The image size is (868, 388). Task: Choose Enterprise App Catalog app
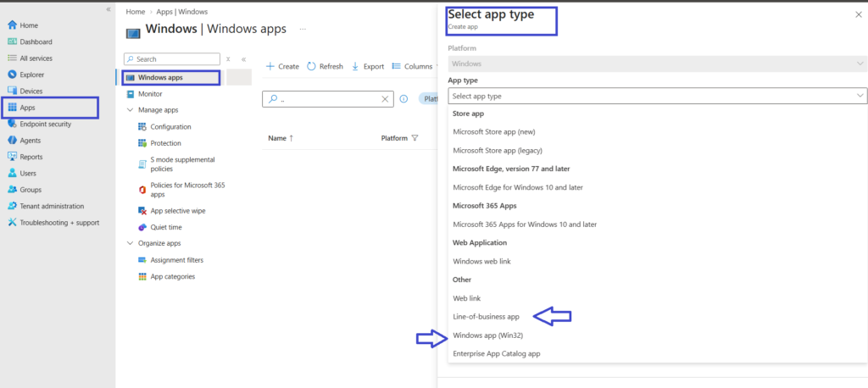tap(496, 353)
